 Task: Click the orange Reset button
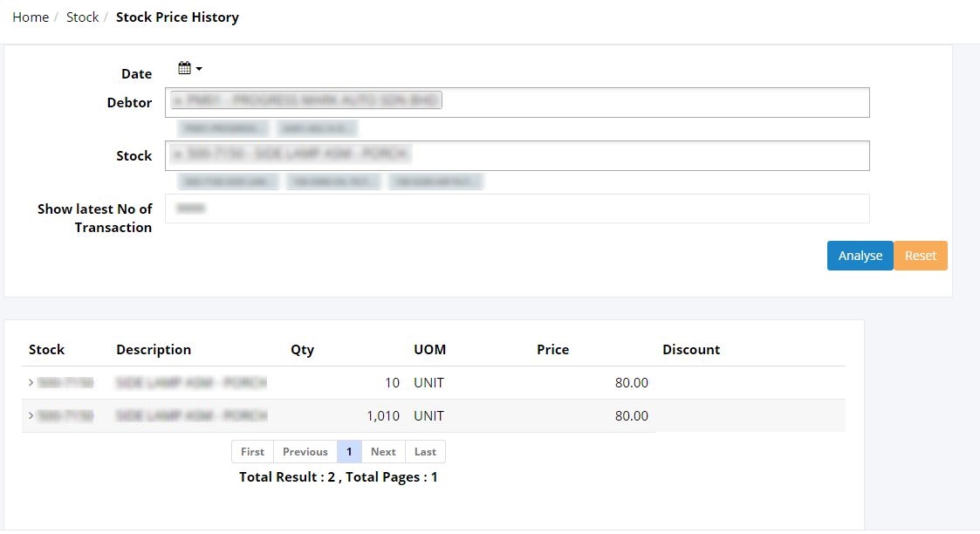pyautogui.click(x=921, y=256)
